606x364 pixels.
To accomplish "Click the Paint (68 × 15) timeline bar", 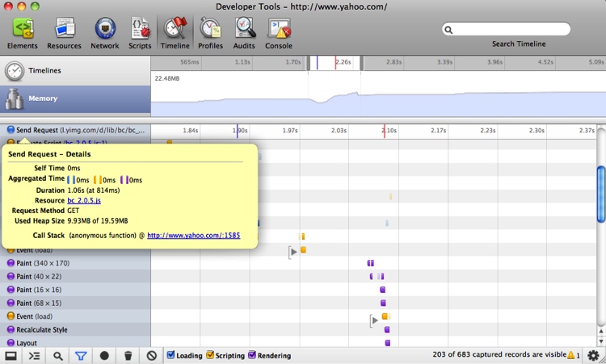I will coord(383,303).
